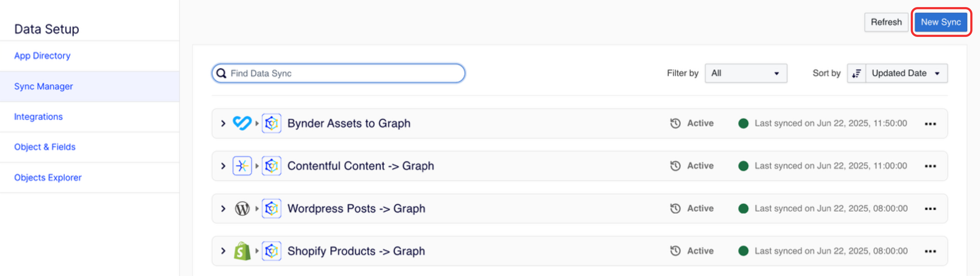Expand the Contentful Content -> Graph row

[x=223, y=166]
